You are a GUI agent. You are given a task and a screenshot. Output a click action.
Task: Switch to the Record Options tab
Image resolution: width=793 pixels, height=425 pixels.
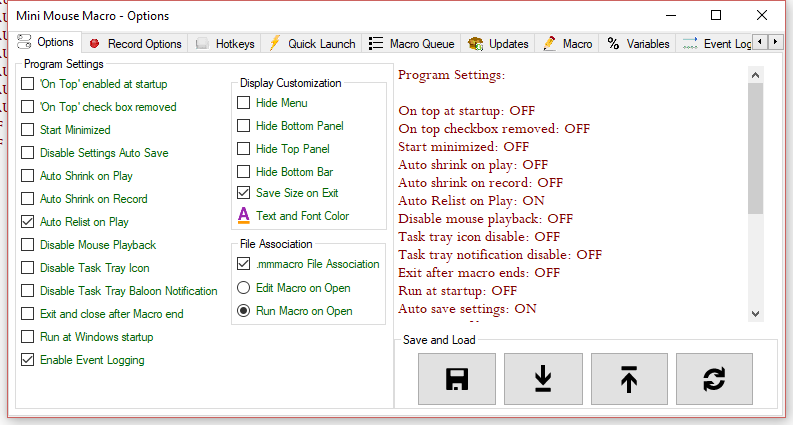point(135,44)
